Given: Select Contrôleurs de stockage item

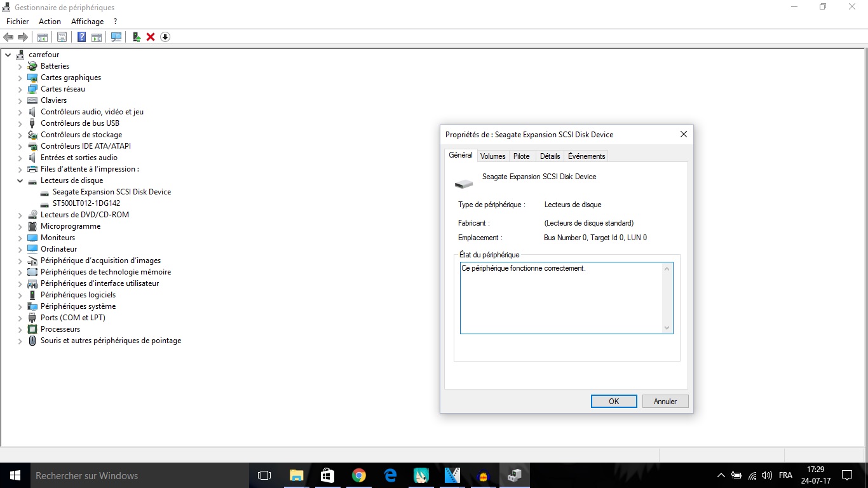Looking at the screenshot, I should 81,135.
